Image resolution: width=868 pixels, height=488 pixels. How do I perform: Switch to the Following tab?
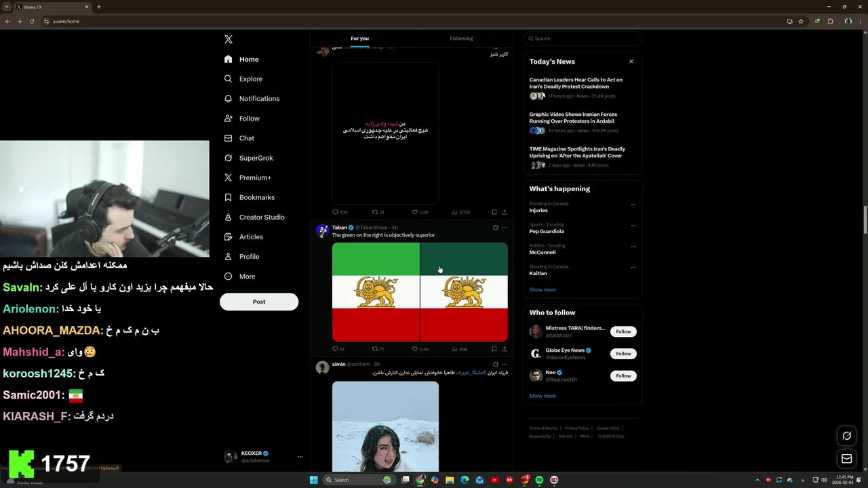point(461,39)
